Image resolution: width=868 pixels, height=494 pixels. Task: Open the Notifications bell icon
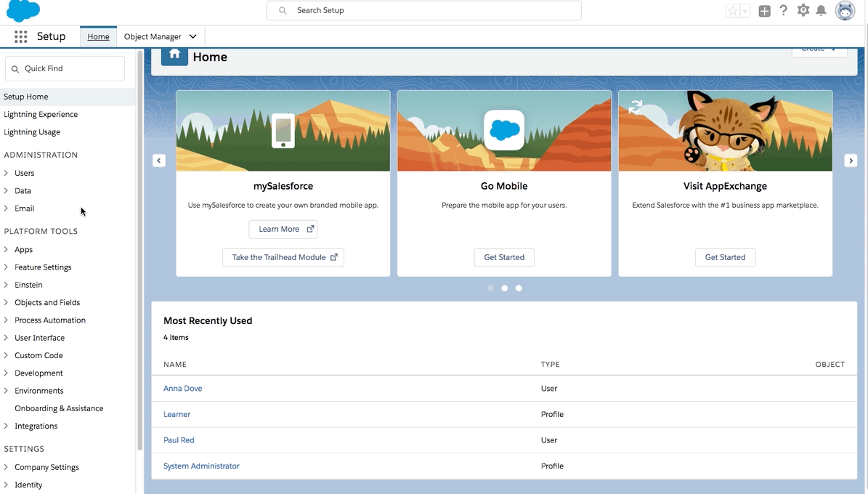821,10
